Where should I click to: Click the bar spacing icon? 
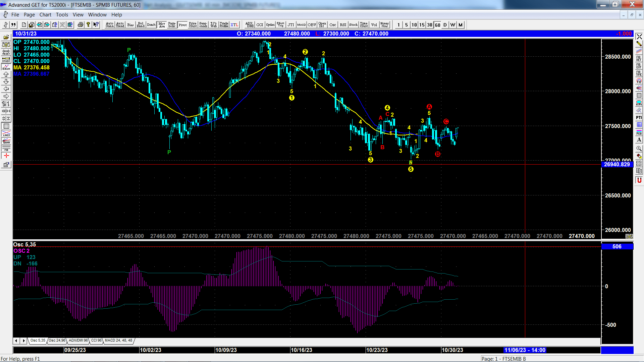(6, 104)
